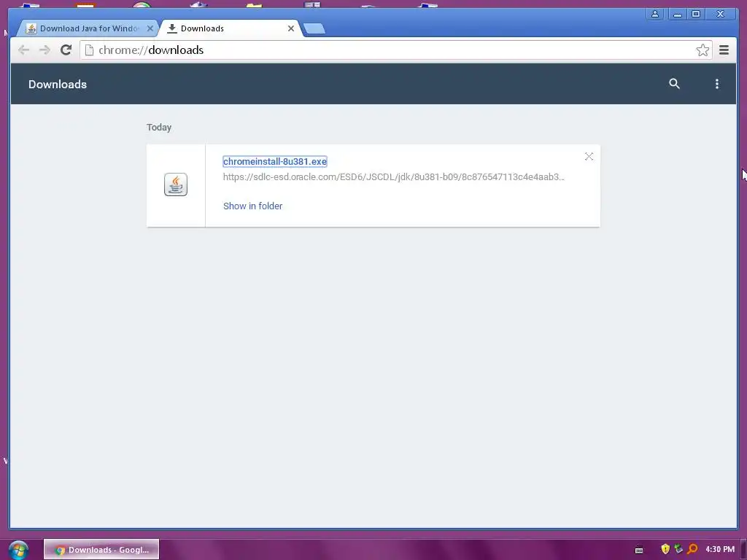Click the orange magnifier tray icon
The height and width of the screenshot is (560, 747).
pyautogui.click(x=692, y=549)
